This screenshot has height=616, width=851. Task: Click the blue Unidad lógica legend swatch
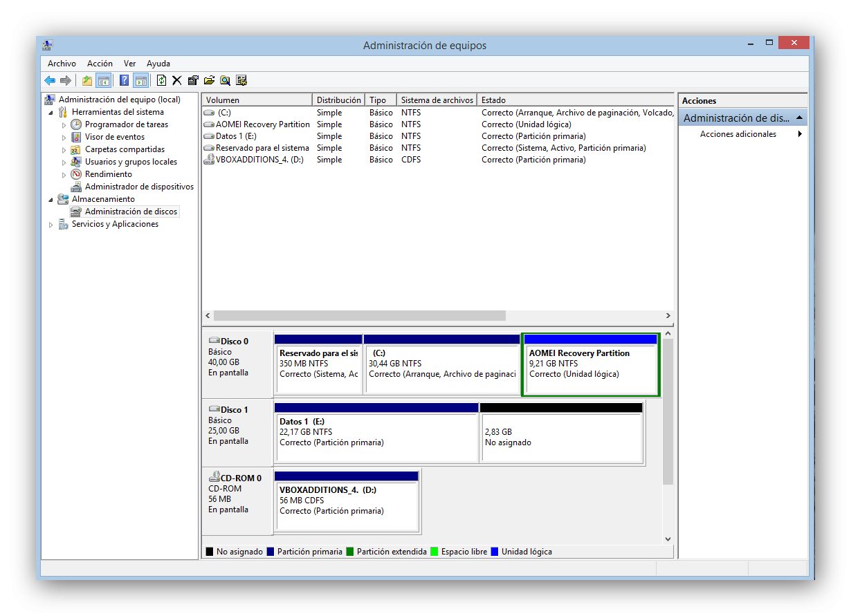[x=495, y=552]
